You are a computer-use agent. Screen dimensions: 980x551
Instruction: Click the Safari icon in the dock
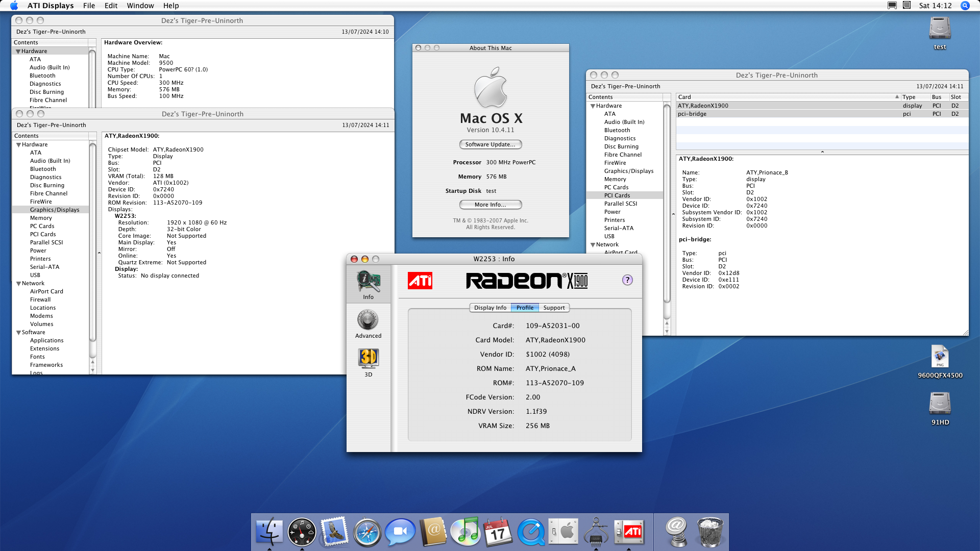[367, 532]
